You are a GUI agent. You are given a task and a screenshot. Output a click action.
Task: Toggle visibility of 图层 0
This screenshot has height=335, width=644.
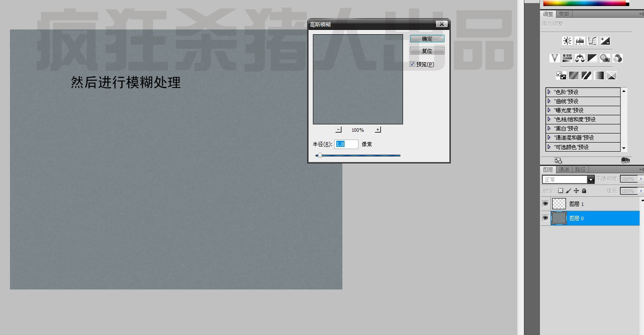coord(545,218)
